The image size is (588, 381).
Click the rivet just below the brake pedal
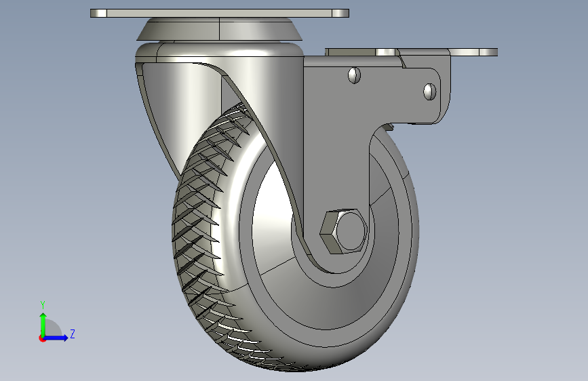(355, 75)
